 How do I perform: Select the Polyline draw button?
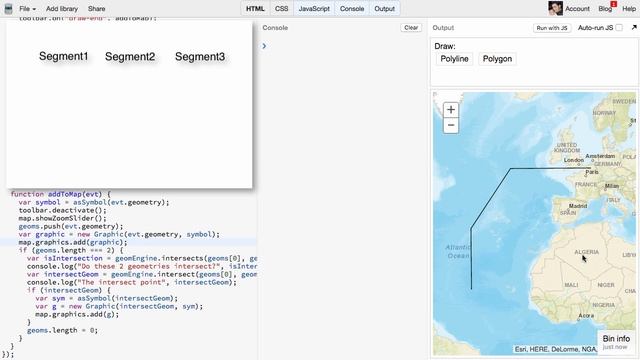[x=454, y=59]
